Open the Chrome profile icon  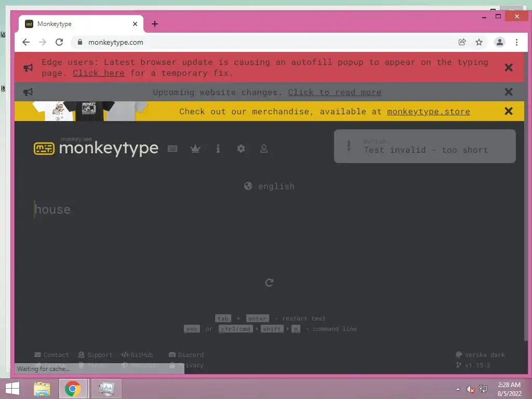[499, 42]
